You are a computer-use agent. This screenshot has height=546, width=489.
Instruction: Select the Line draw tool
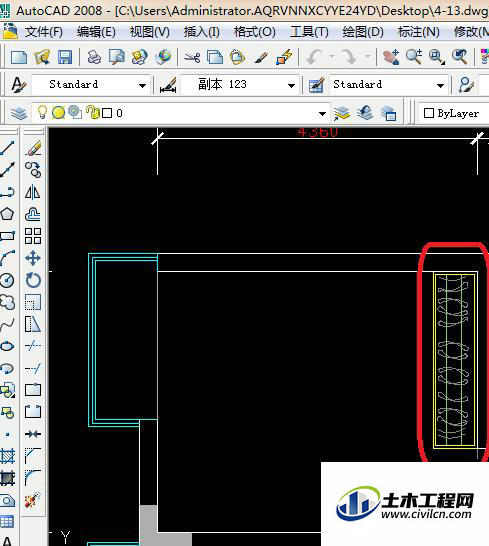click(x=7, y=148)
